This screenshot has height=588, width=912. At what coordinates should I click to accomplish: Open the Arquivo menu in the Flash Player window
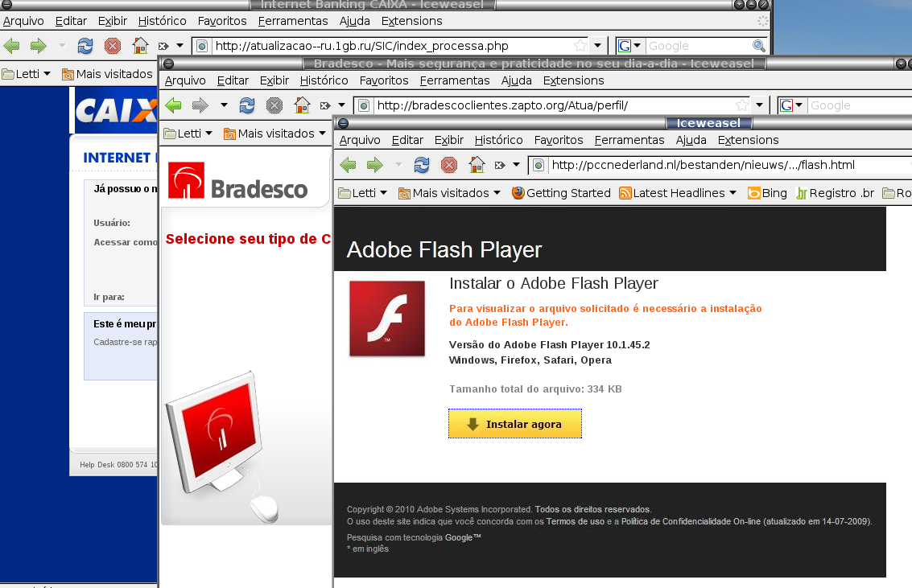360,140
